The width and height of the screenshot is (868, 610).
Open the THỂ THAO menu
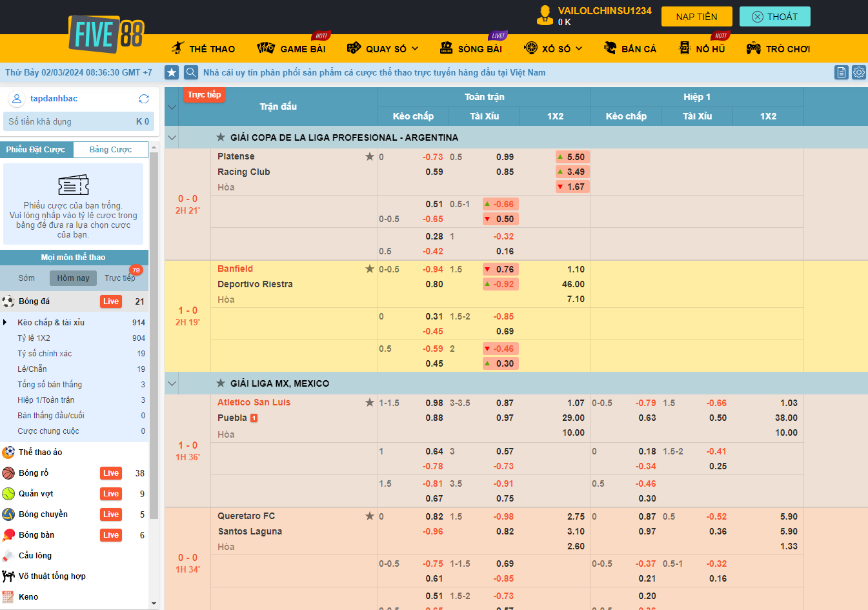coord(203,48)
